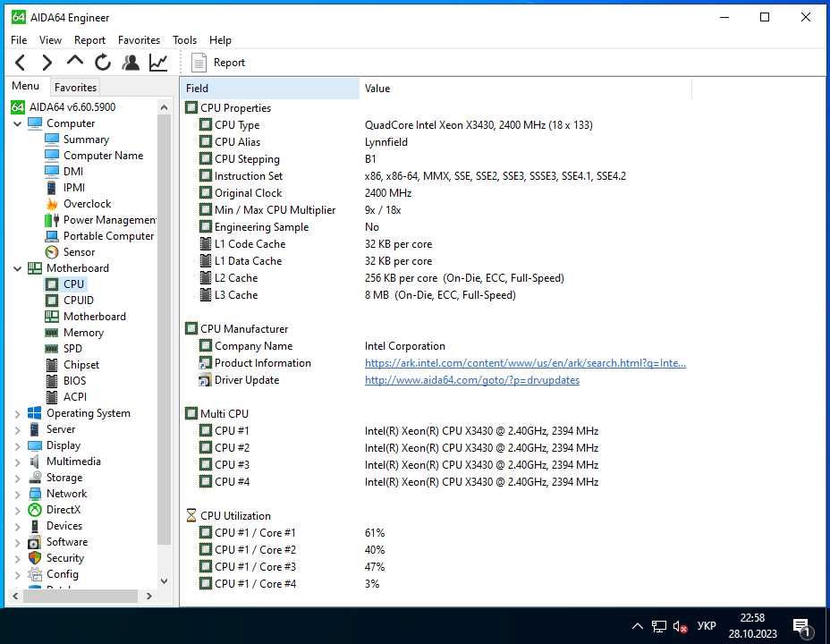Show hidden system tray icons chevron
Viewport: 830px width, 644px height.
(638, 626)
